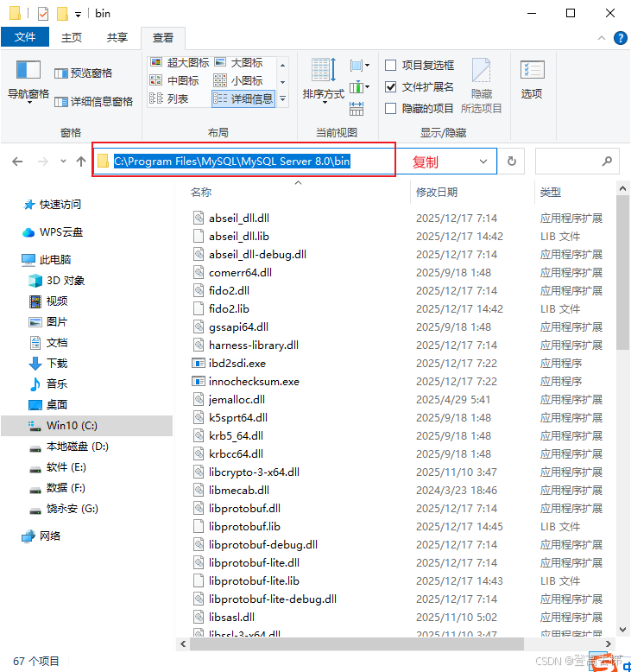Click the new folder icon in title bar

tap(62, 14)
